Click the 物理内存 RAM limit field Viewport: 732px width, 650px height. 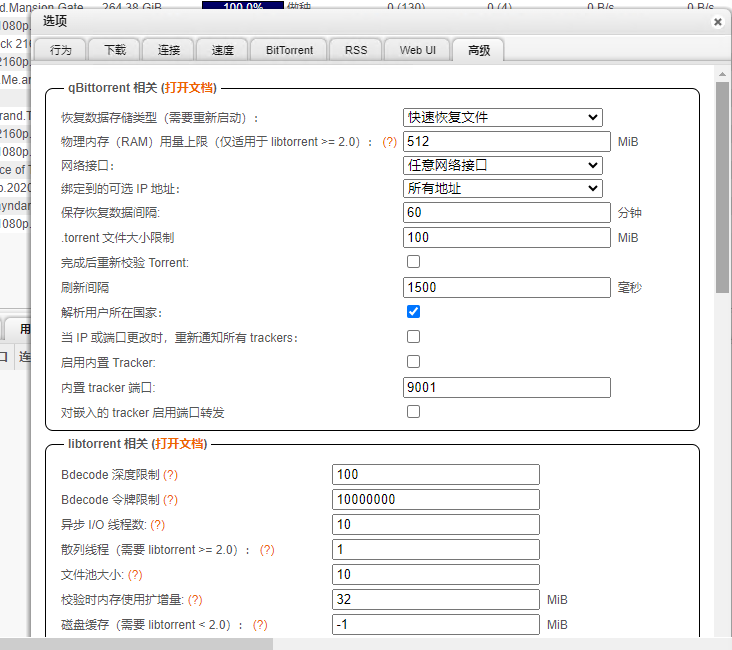(x=507, y=141)
